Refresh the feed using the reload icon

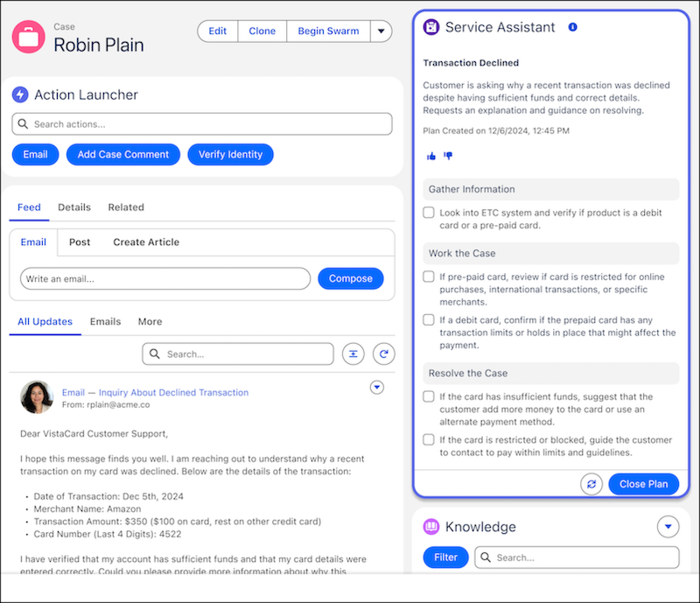click(383, 354)
